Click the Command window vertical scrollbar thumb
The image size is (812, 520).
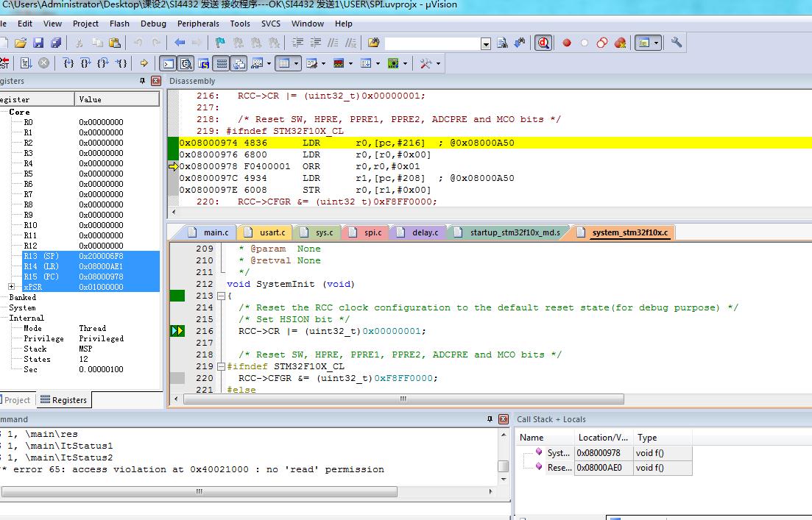click(503, 466)
